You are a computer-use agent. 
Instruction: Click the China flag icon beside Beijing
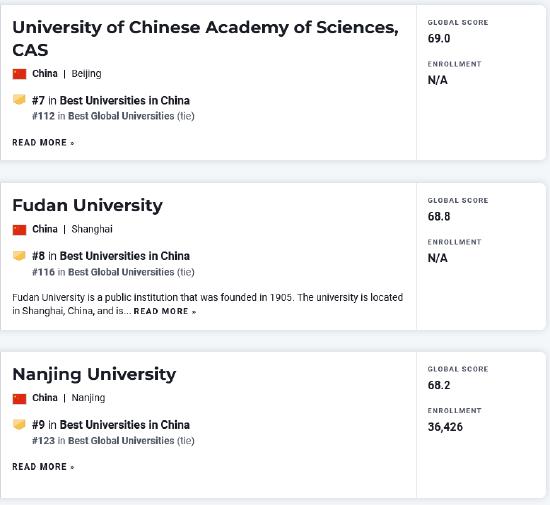(19, 74)
